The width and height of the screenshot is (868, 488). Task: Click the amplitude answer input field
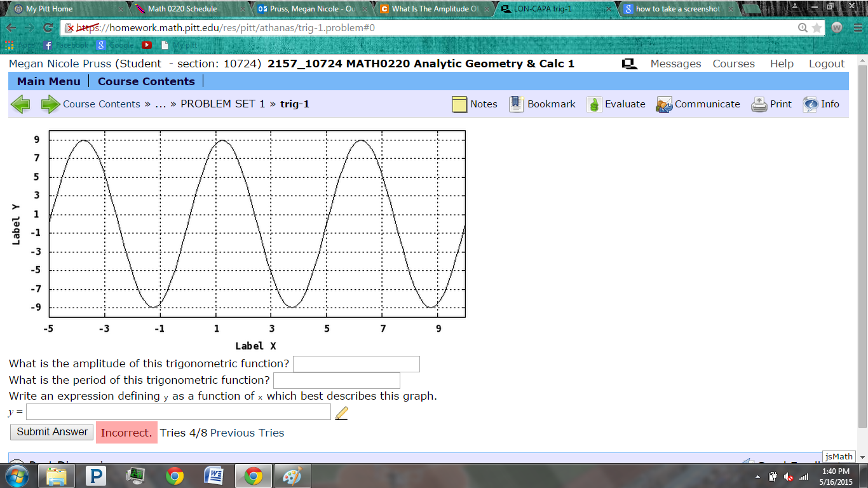point(356,363)
